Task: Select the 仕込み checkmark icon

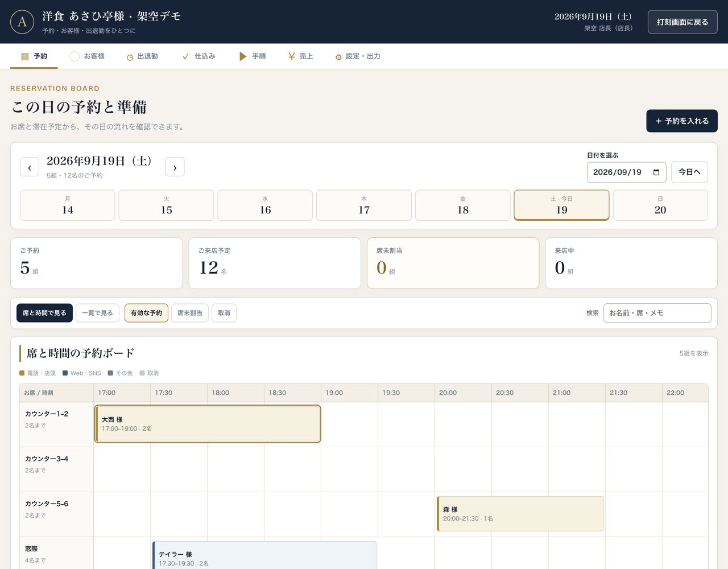Action: tap(185, 56)
